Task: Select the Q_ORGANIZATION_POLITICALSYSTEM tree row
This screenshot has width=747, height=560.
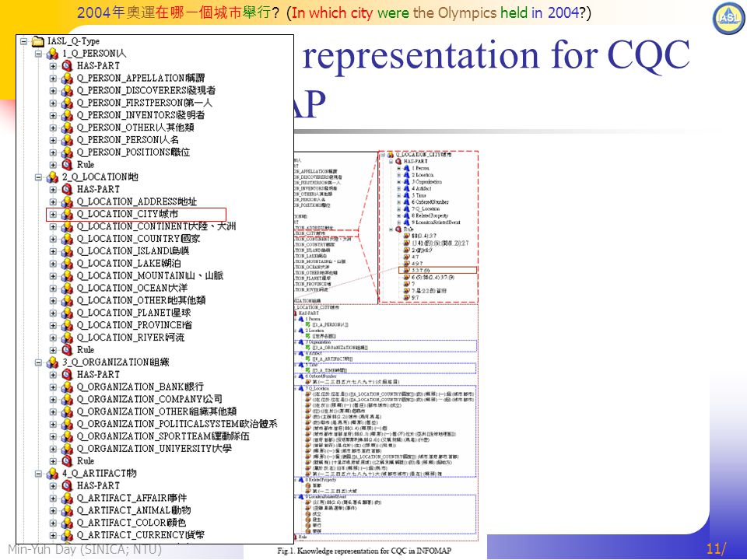Action: tap(163, 425)
